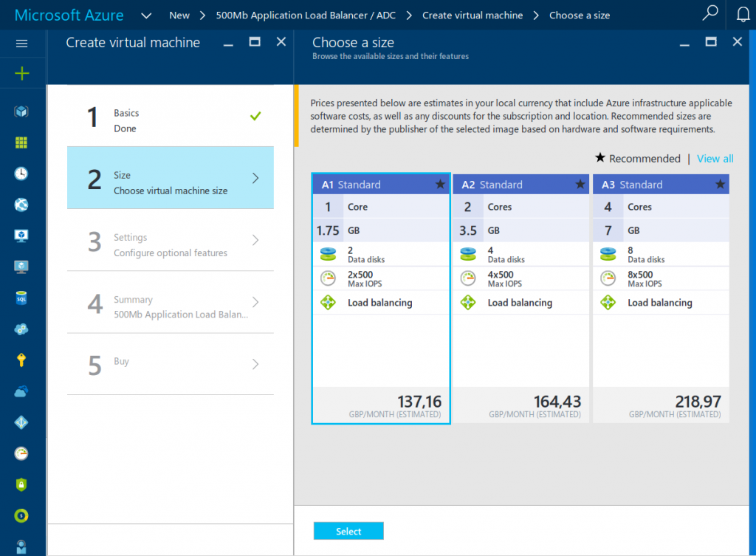Open the hamburger menu at top left
The image size is (756, 556).
click(23, 42)
